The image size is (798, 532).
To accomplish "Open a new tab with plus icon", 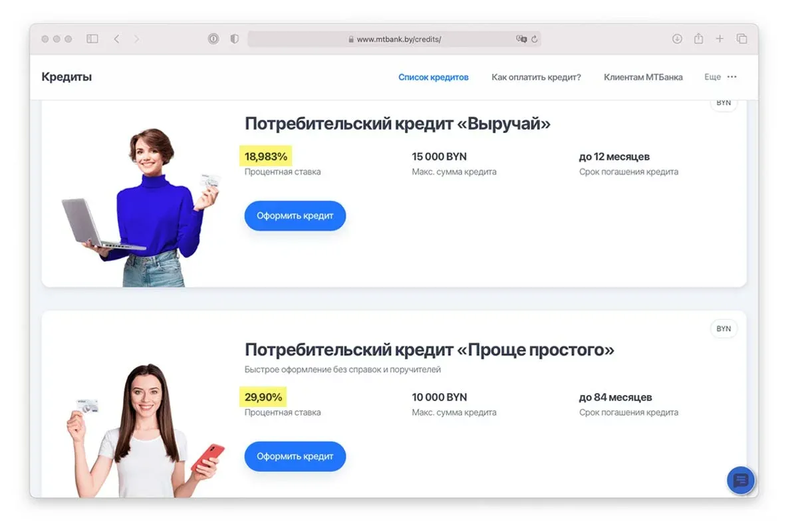I will pyautogui.click(x=720, y=39).
